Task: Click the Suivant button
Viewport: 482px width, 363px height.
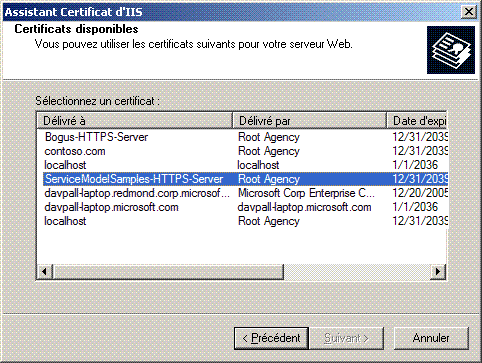Action: point(347,338)
